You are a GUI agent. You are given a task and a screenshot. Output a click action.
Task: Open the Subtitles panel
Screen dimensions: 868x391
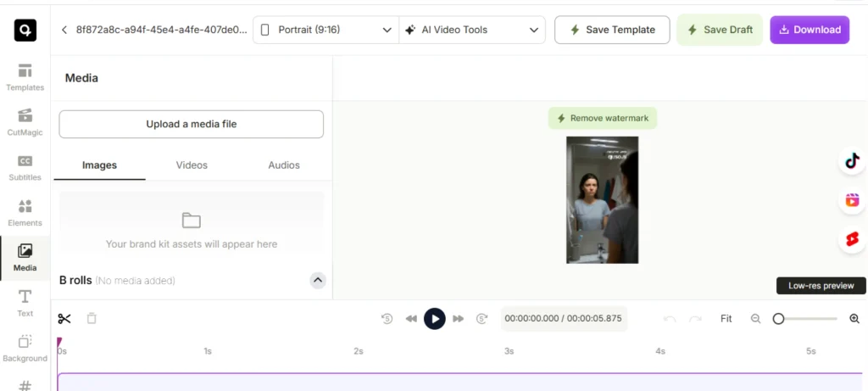click(x=25, y=167)
